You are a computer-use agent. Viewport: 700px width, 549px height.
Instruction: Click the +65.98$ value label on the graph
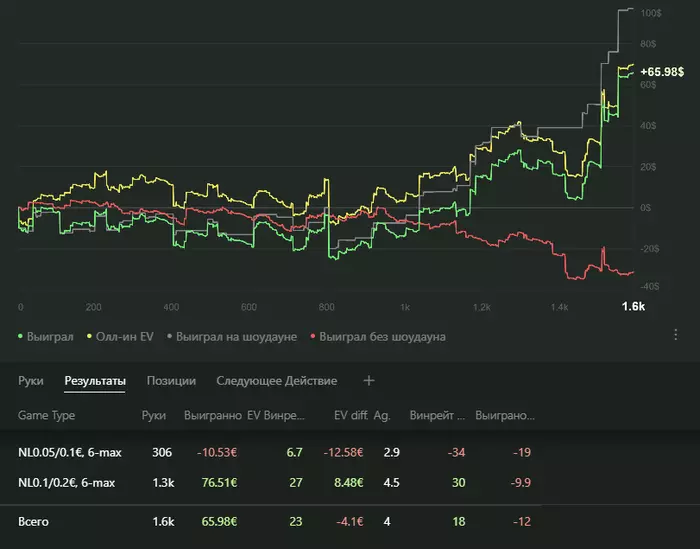coord(661,71)
